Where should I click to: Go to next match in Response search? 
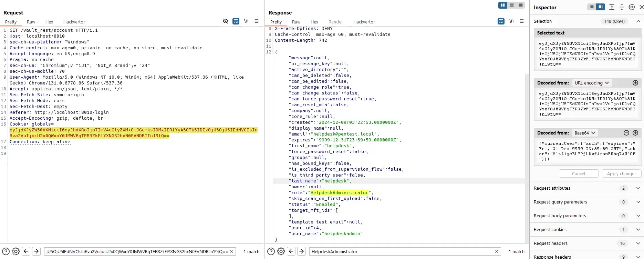[x=301, y=251]
